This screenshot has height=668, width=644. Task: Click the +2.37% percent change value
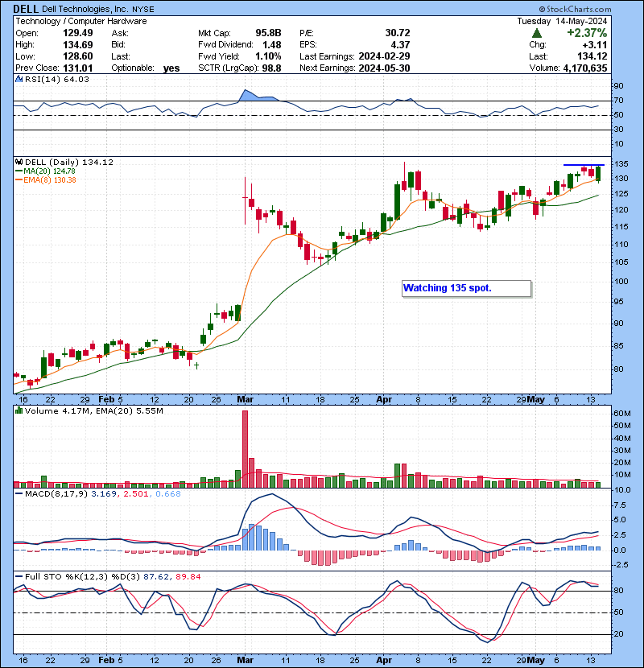(x=587, y=33)
